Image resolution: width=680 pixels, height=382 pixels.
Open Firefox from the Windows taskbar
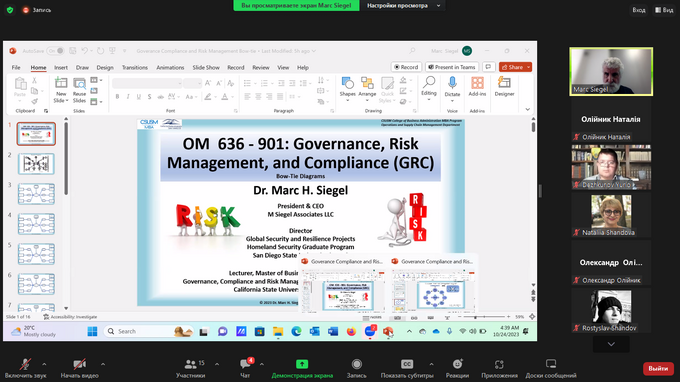(351, 331)
